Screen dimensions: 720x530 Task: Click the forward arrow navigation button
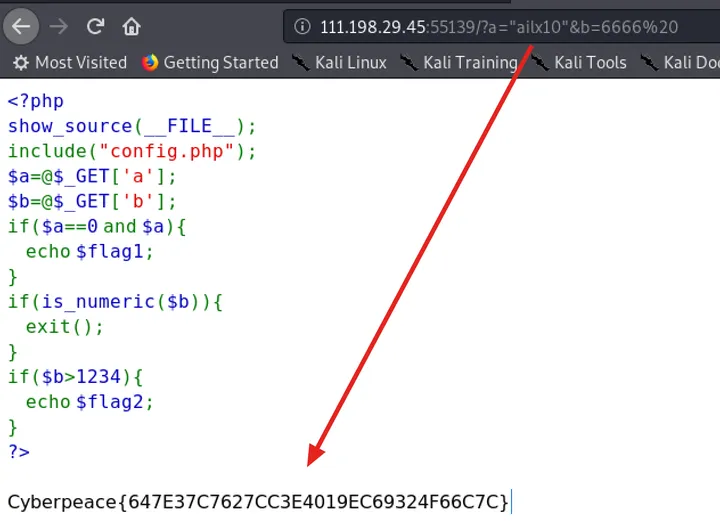tap(59, 27)
